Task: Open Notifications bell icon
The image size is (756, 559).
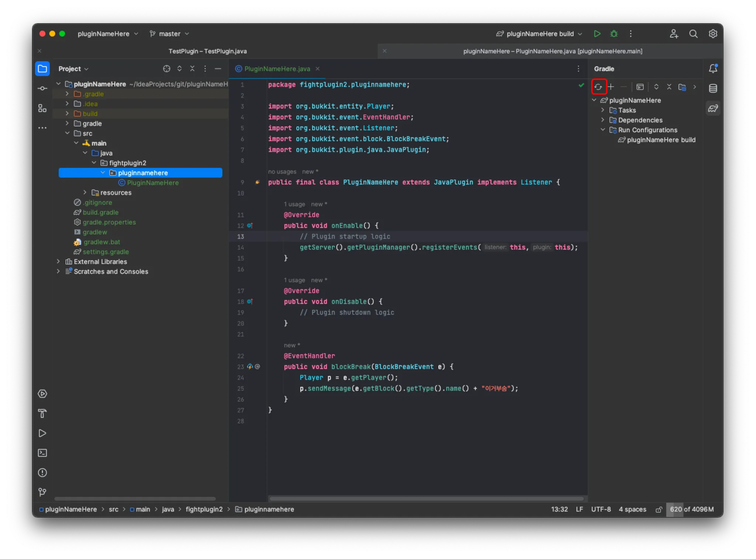Action: (713, 69)
